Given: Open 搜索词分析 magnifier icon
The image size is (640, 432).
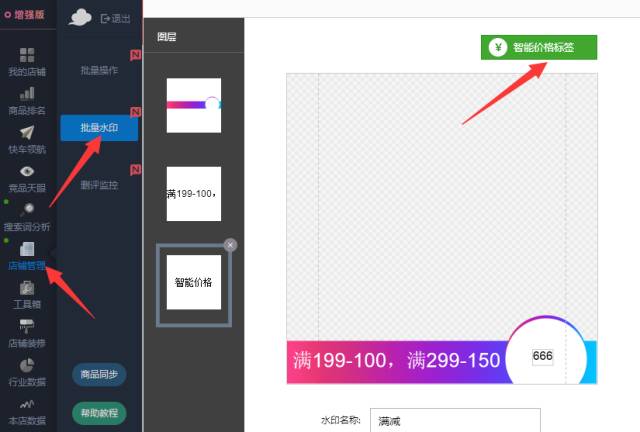Looking at the screenshot, I should [x=27, y=209].
